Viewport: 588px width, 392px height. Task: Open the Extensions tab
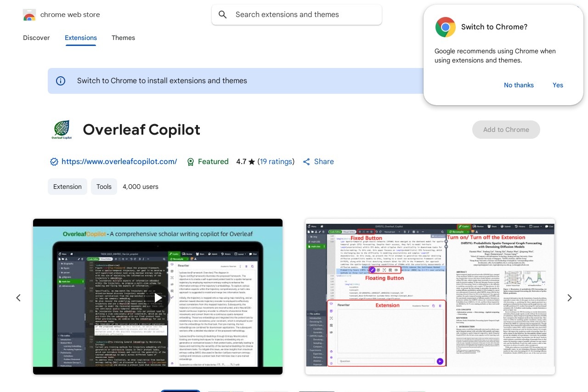coord(81,38)
